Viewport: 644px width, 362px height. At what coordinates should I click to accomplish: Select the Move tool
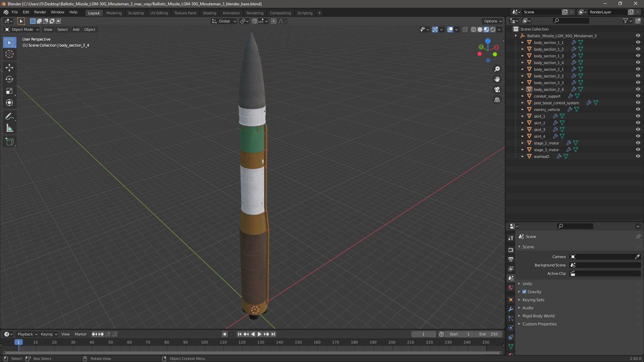coord(9,68)
